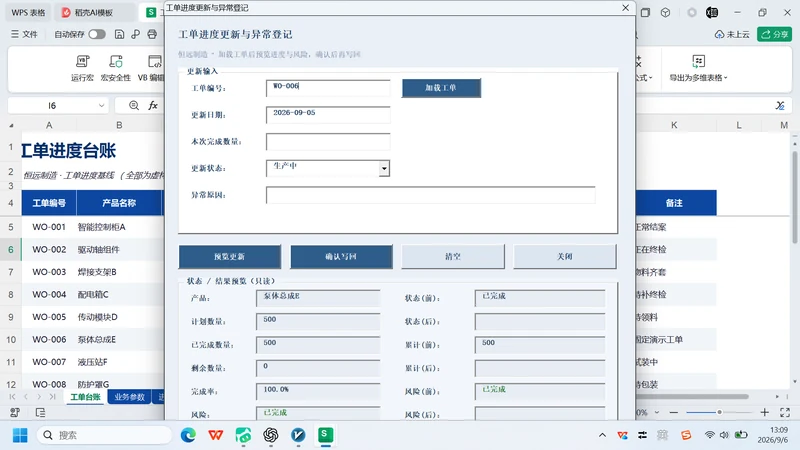Click the green 分享 share button

click(774, 34)
